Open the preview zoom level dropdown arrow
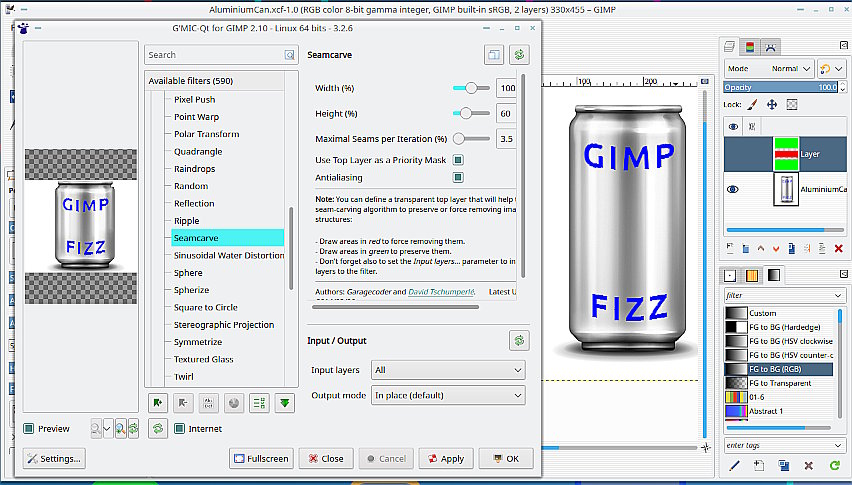The image size is (852, 485). tap(107, 429)
